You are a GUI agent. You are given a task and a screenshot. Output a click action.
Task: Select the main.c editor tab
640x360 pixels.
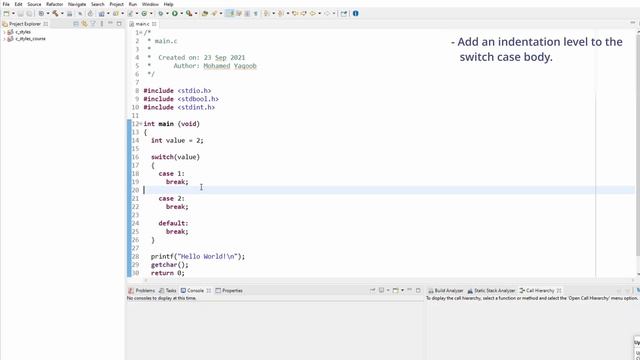142,24
